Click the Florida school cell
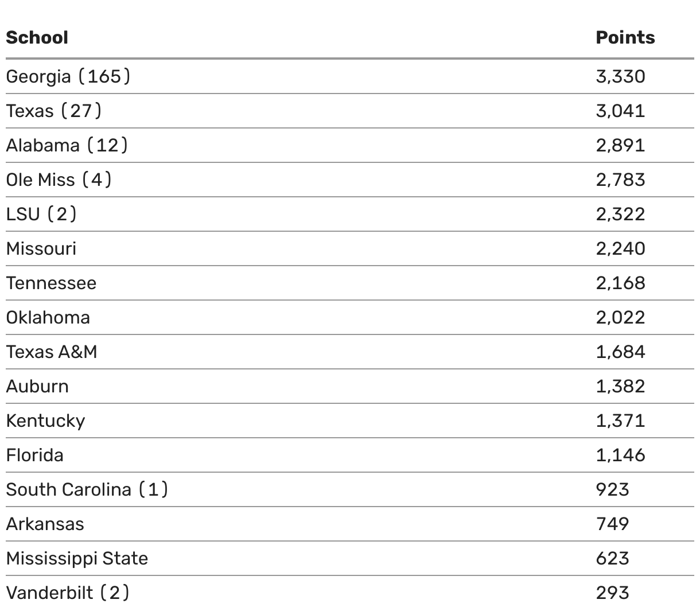This screenshot has height=615, width=700. 35,455
